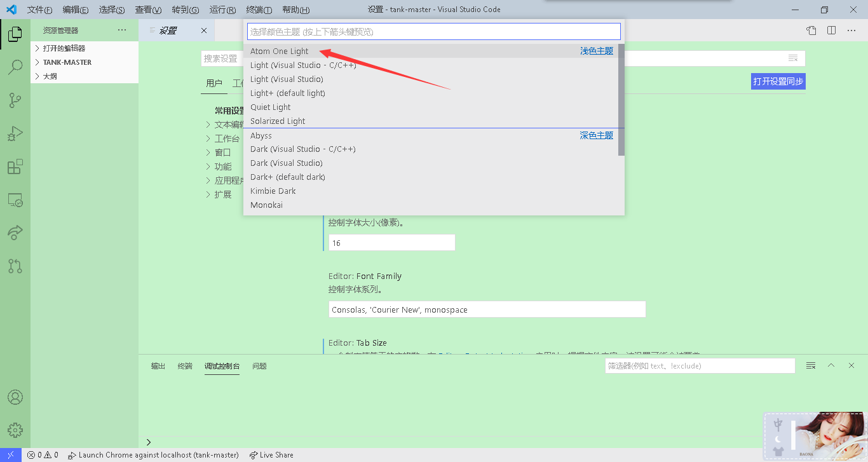Viewport: 868px width, 462px height.
Task: Open the pull requests icon in activity bar
Action: click(x=15, y=266)
